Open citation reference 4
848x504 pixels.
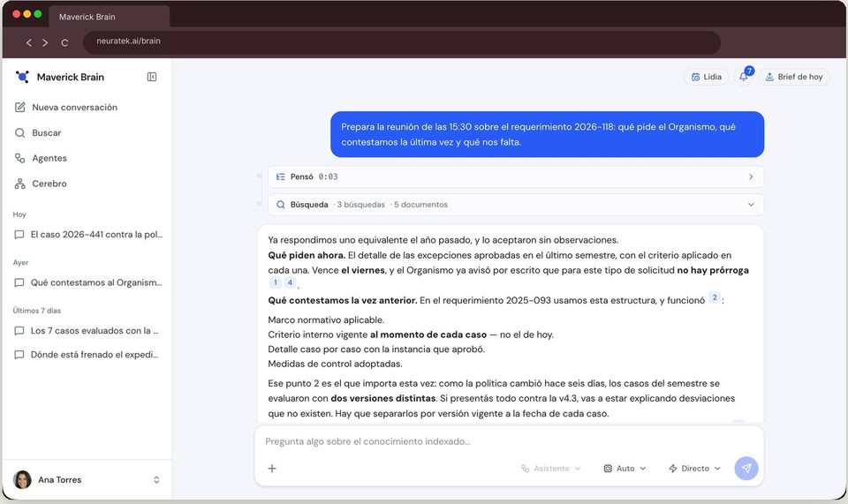point(290,282)
